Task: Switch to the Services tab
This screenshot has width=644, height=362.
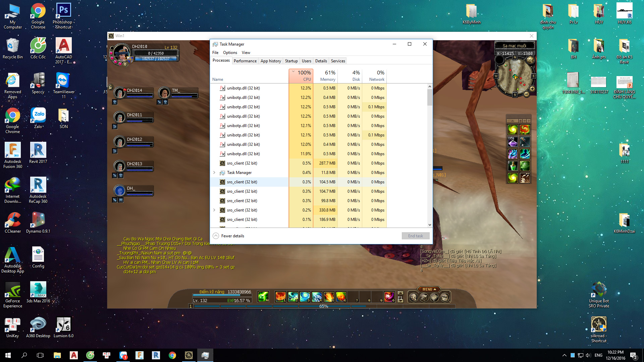Action: coord(338,61)
